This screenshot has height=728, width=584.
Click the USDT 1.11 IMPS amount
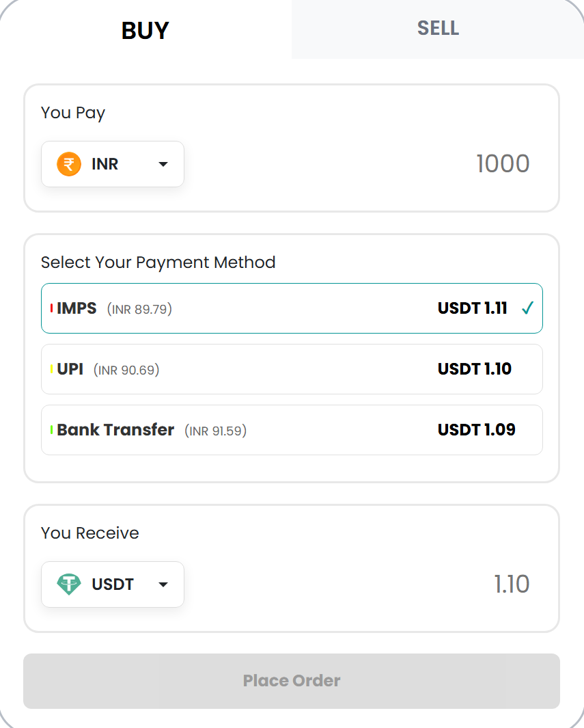click(x=472, y=308)
